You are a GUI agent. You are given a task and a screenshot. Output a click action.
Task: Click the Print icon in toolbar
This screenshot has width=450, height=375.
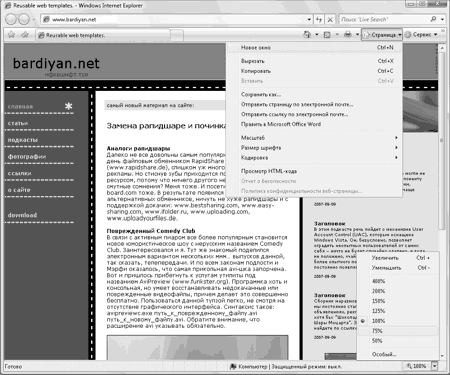coord(348,34)
